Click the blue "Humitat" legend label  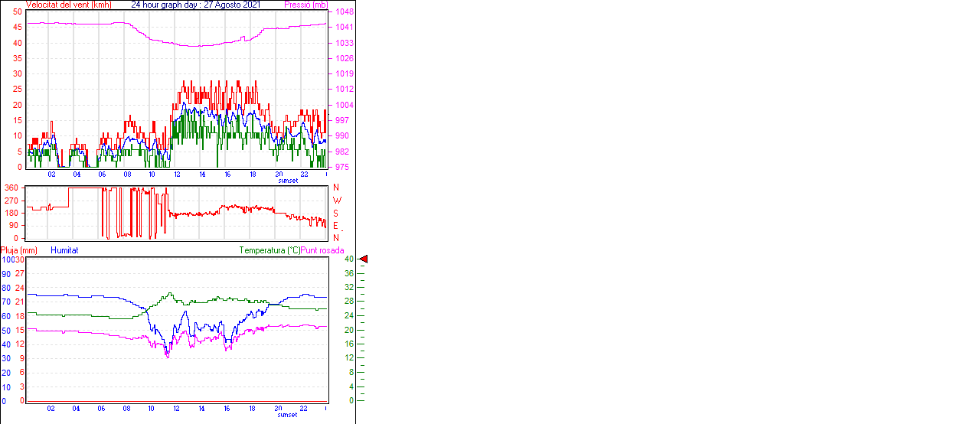[x=64, y=250]
